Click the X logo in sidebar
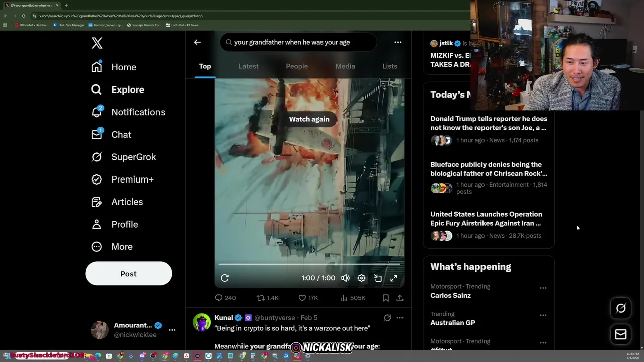This screenshot has height=362, width=644. point(97,43)
